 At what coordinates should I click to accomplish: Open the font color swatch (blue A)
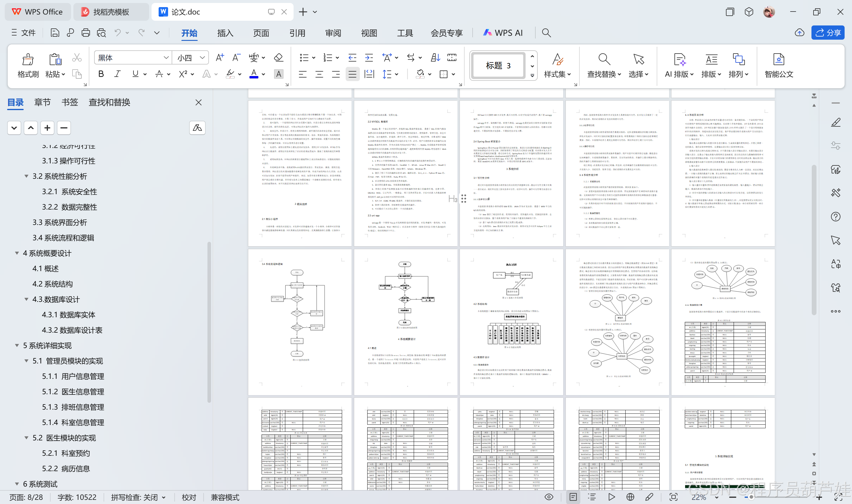(254, 74)
